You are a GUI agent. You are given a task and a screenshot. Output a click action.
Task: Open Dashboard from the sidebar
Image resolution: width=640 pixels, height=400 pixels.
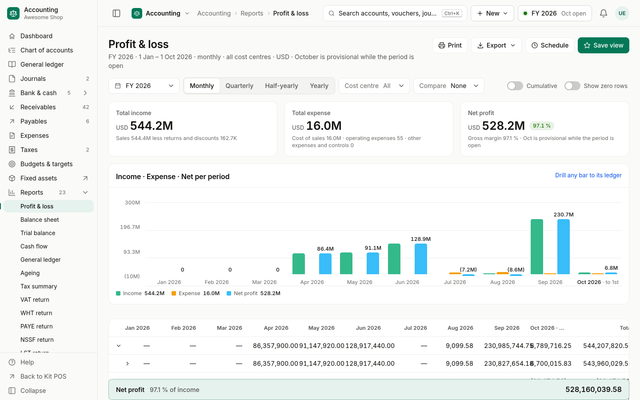pos(49,36)
